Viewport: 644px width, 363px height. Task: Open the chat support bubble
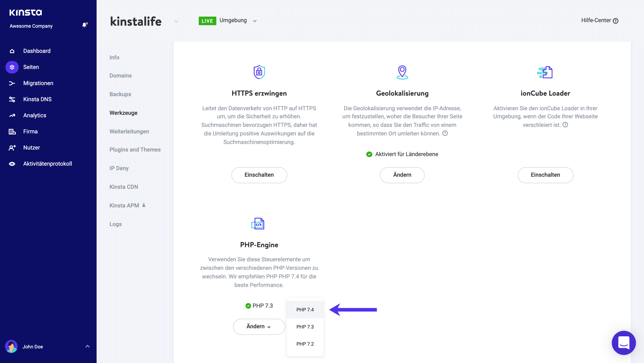[x=624, y=343]
